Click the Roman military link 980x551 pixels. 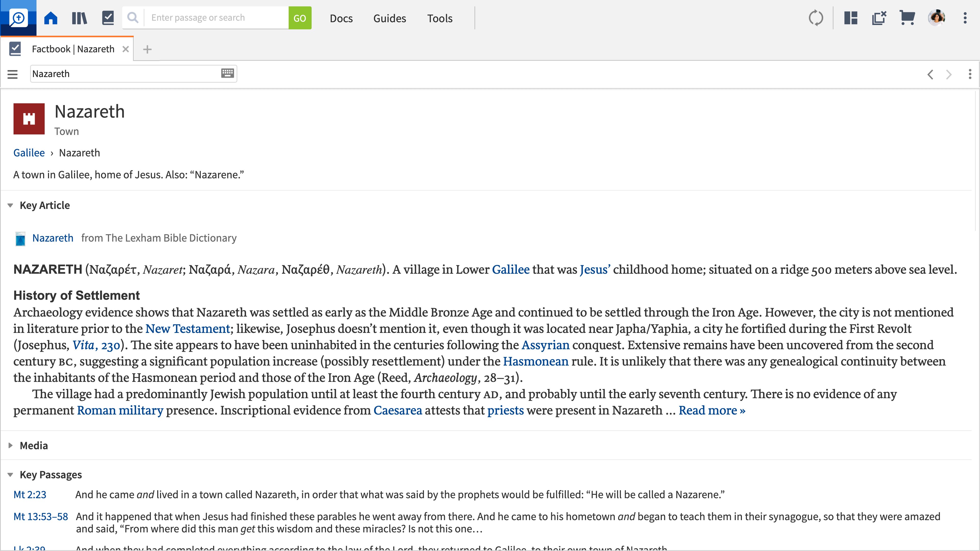[x=120, y=411]
